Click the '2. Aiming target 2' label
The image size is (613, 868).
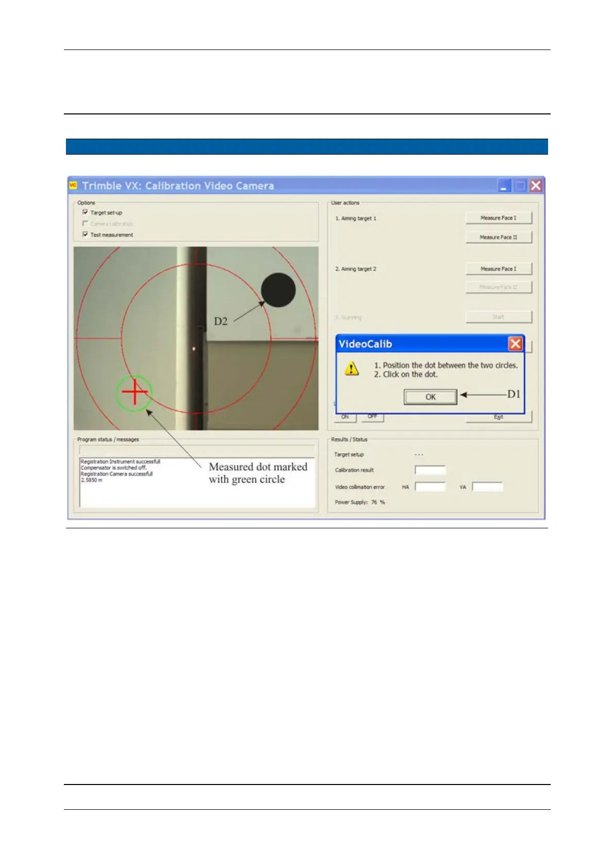356,269
